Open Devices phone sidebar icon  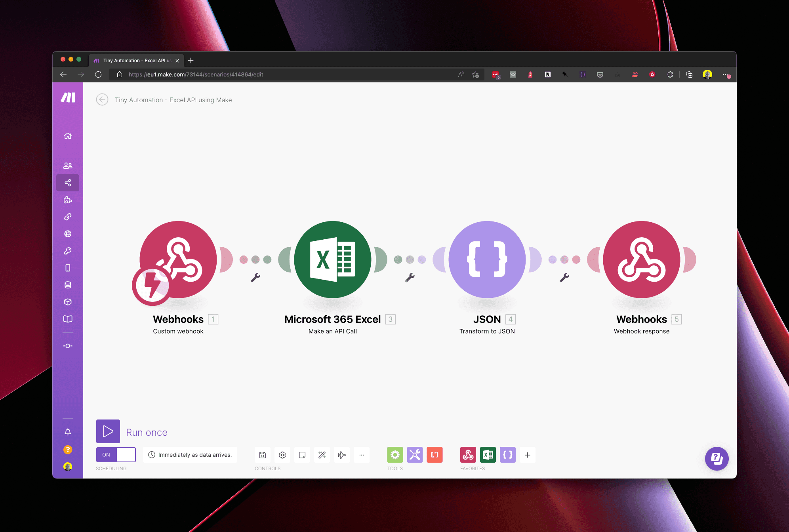click(68, 268)
